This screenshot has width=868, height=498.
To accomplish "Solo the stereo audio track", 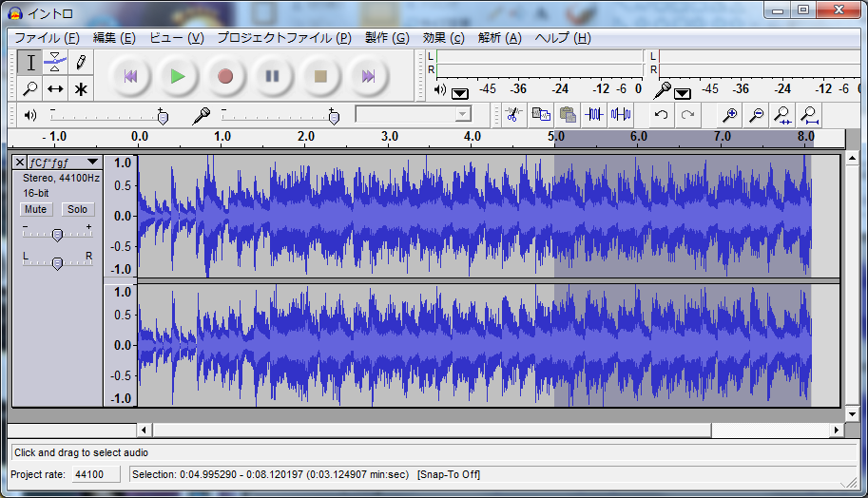I will click(x=78, y=209).
